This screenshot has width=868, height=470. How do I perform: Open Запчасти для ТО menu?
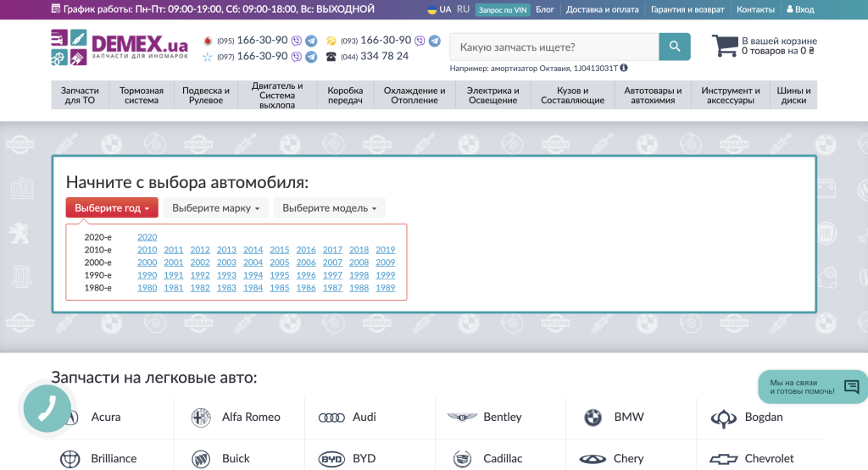80,95
